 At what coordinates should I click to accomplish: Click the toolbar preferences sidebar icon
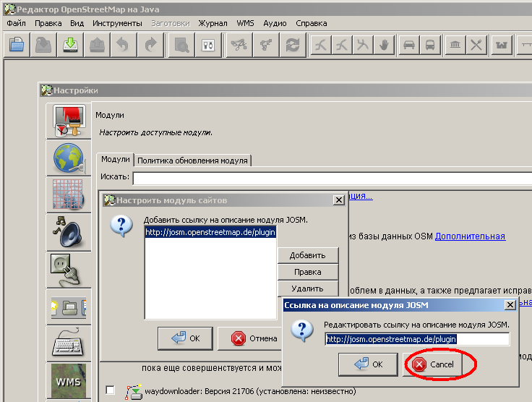(69, 306)
